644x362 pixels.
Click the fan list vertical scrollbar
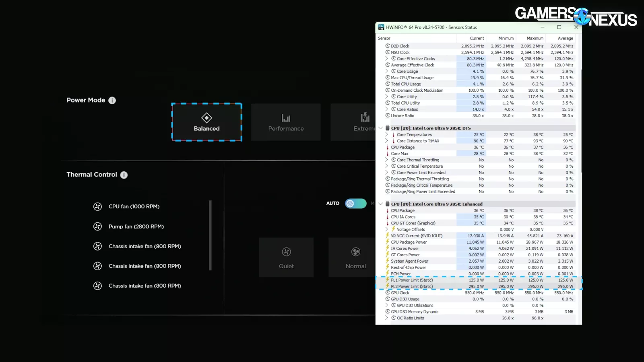click(210, 235)
